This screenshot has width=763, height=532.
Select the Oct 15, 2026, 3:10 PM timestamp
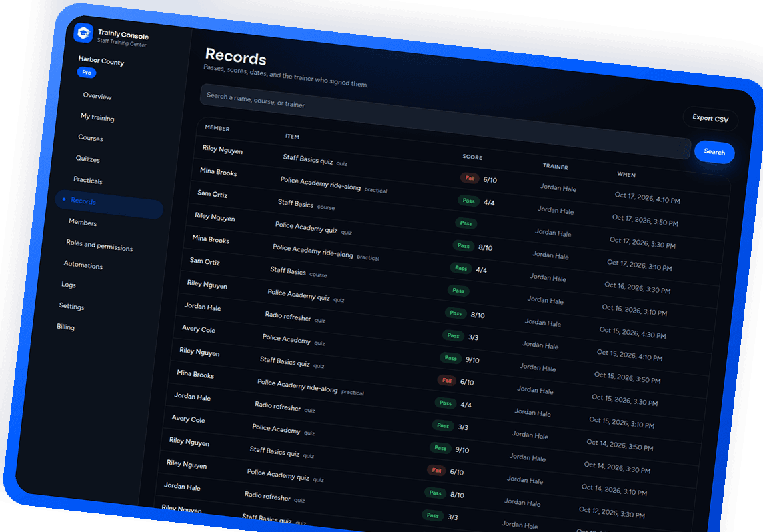[x=622, y=423]
